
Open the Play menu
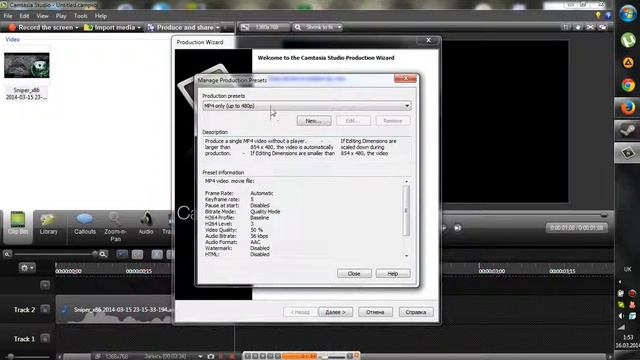tap(61, 16)
